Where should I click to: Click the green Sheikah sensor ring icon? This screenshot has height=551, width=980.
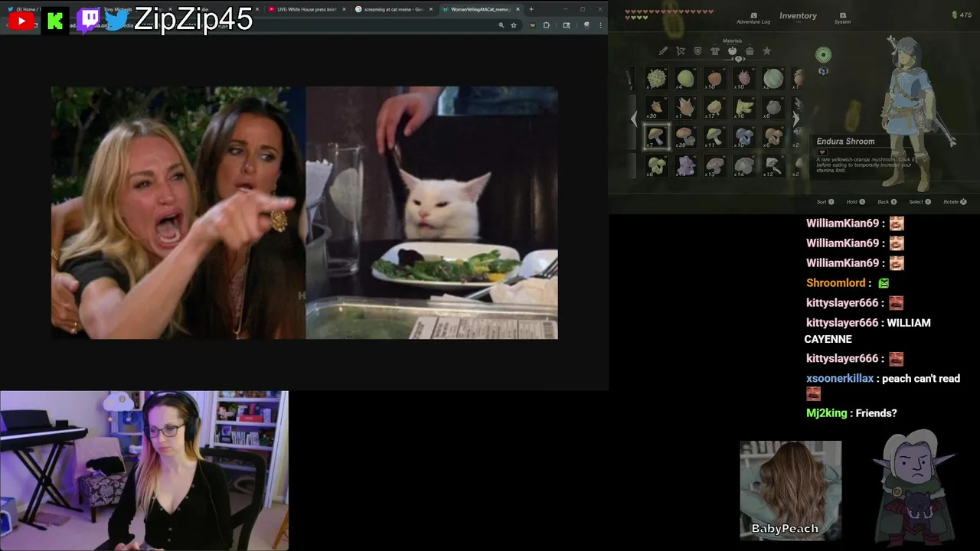(823, 54)
